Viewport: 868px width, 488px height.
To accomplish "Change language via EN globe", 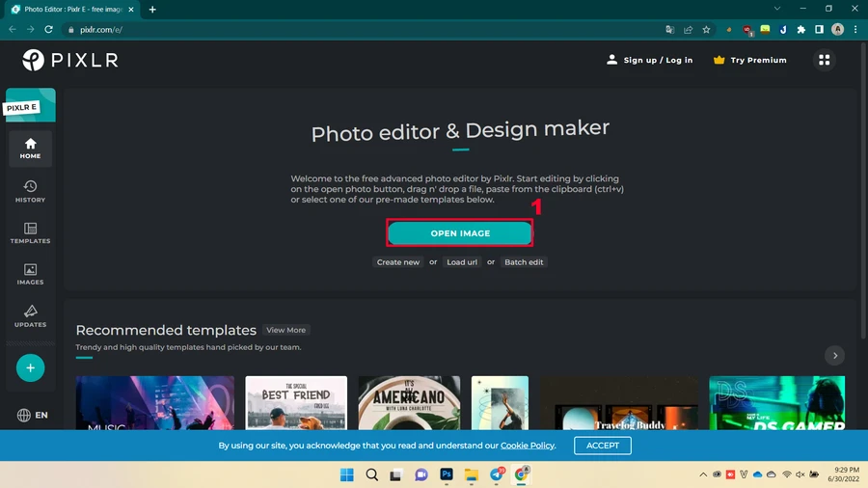I will click(32, 415).
